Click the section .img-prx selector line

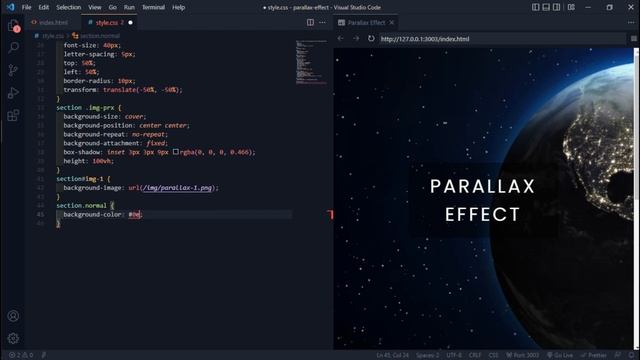point(89,107)
